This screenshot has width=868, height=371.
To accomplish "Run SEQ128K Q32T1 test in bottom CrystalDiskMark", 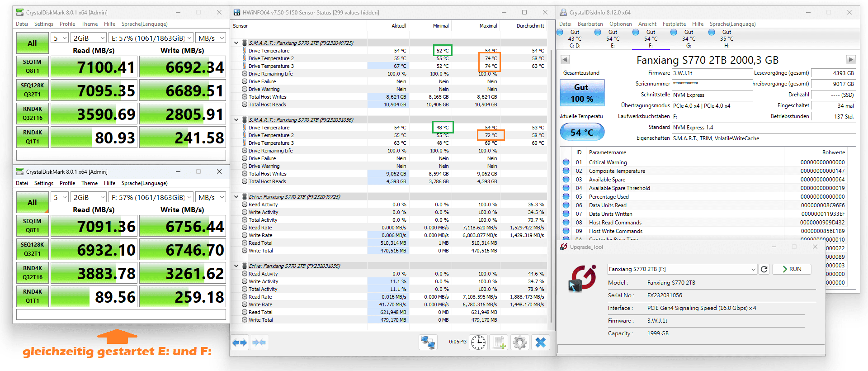I will coord(32,249).
